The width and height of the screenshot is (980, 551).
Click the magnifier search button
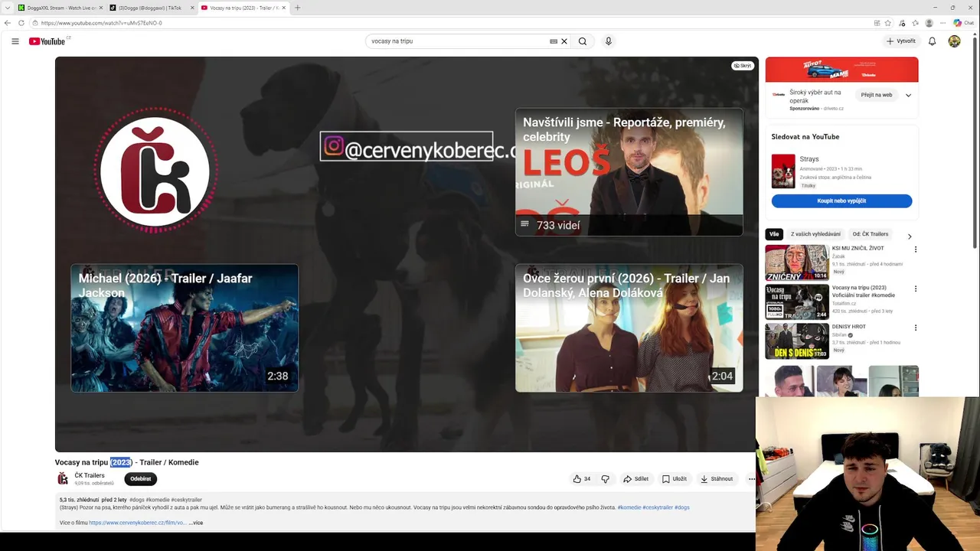click(x=583, y=41)
